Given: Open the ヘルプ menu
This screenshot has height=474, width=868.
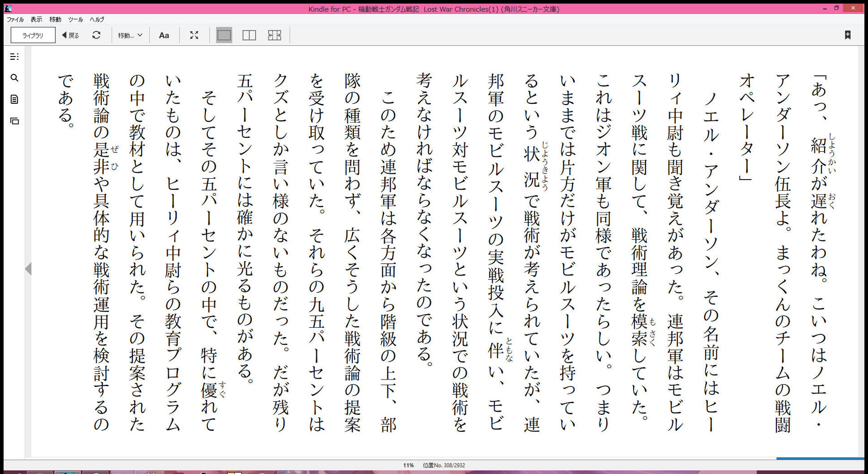Looking at the screenshot, I should (97, 19).
